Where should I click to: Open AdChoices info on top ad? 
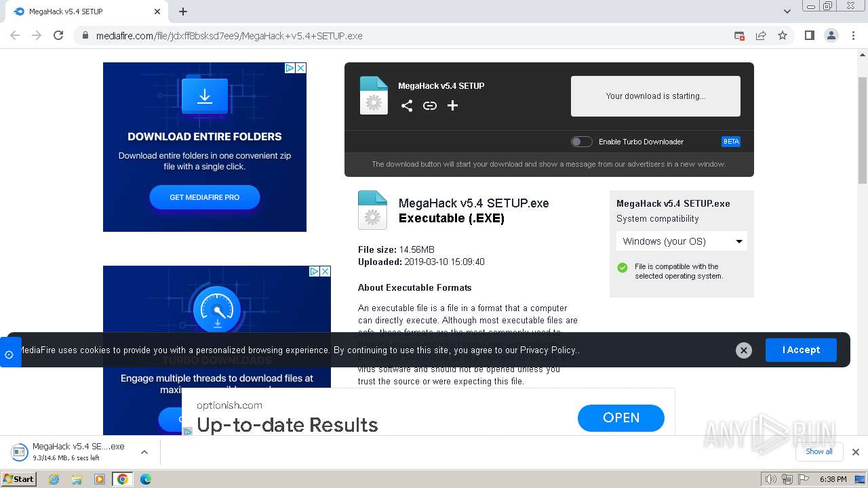[x=290, y=68]
